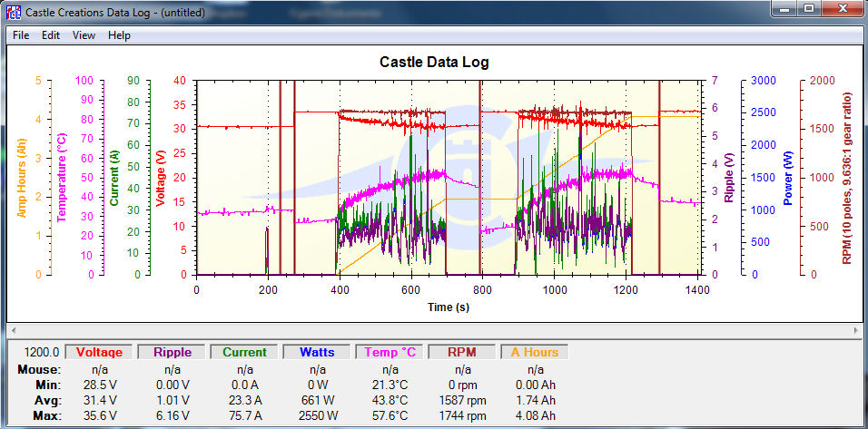
Task: Click the Avg current value 23.3 A
Action: point(244,400)
